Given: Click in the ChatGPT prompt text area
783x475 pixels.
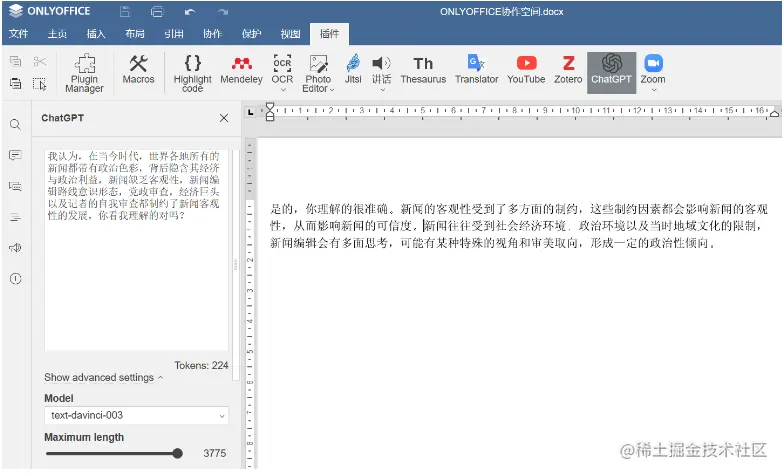Looking at the screenshot, I should 136,250.
